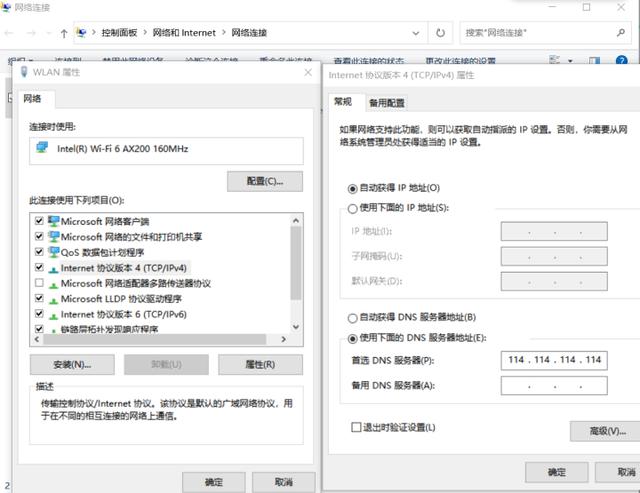Open the view options dropdown arrow in toolbar
The image size is (640, 493).
(x=570, y=61)
